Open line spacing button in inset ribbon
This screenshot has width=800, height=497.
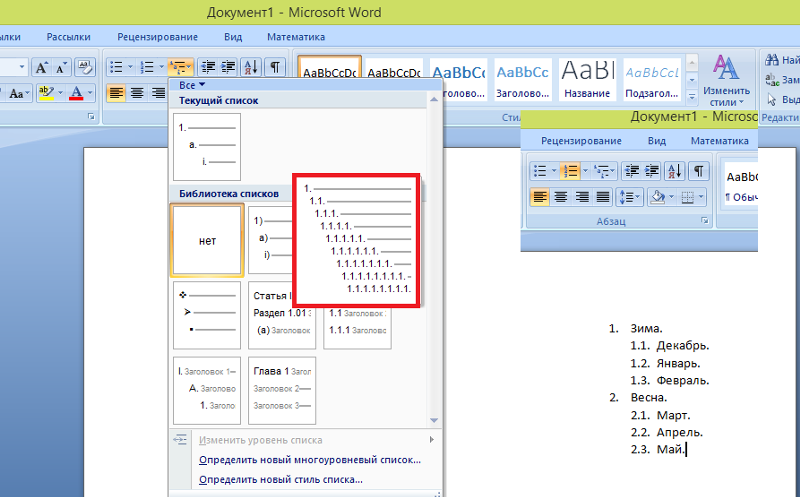[x=630, y=197]
